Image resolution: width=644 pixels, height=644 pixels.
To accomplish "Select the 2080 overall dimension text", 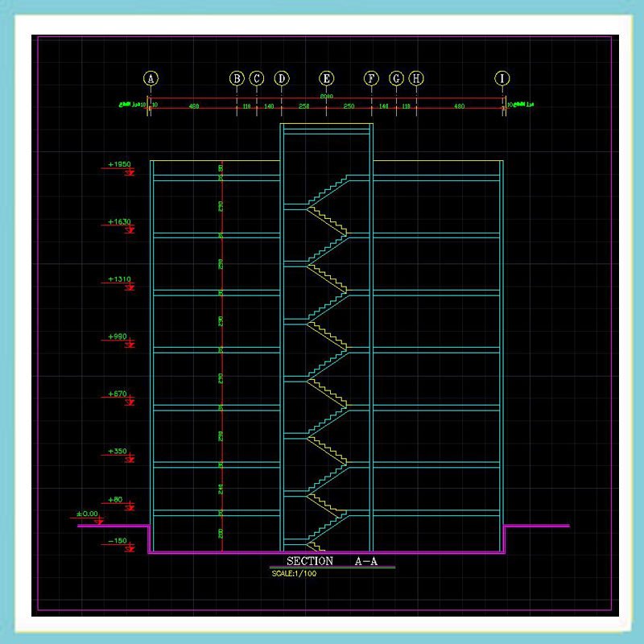I will pos(327,96).
